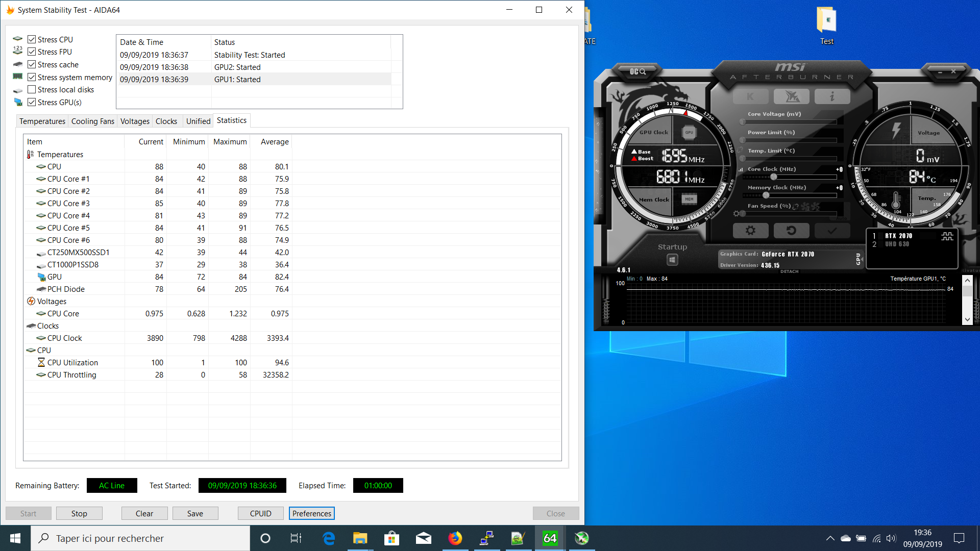The height and width of the screenshot is (551, 980).
Task: Open Cortana from the taskbar
Action: [265, 538]
